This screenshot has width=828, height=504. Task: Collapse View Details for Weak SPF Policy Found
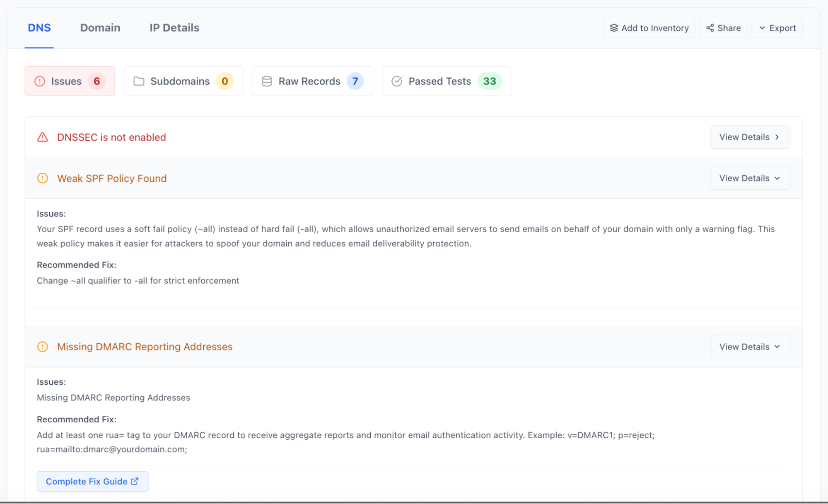[x=750, y=178]
